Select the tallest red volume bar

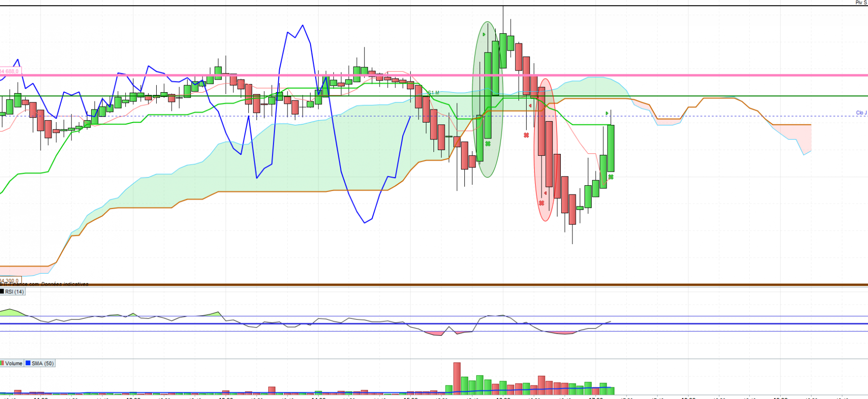(457, 379)
